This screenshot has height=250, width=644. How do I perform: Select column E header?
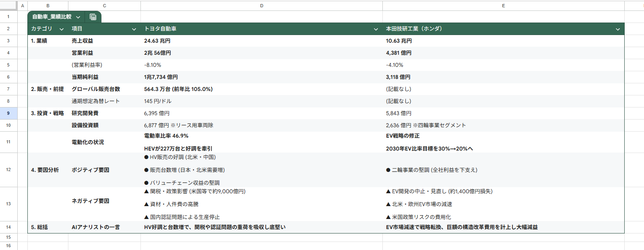click(x=503, y=6)
